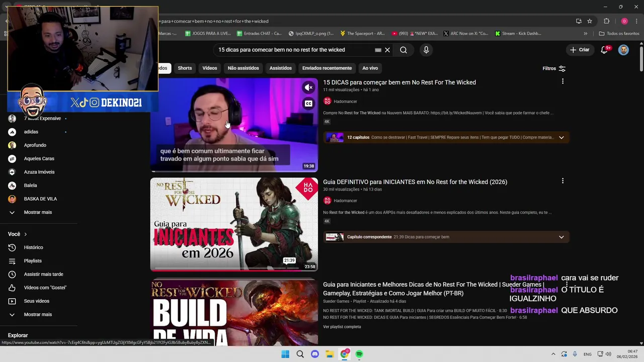The height and width of the screenshot is (362, 644).
Task: Open the Windows Start menu
Action: point(285,354)
